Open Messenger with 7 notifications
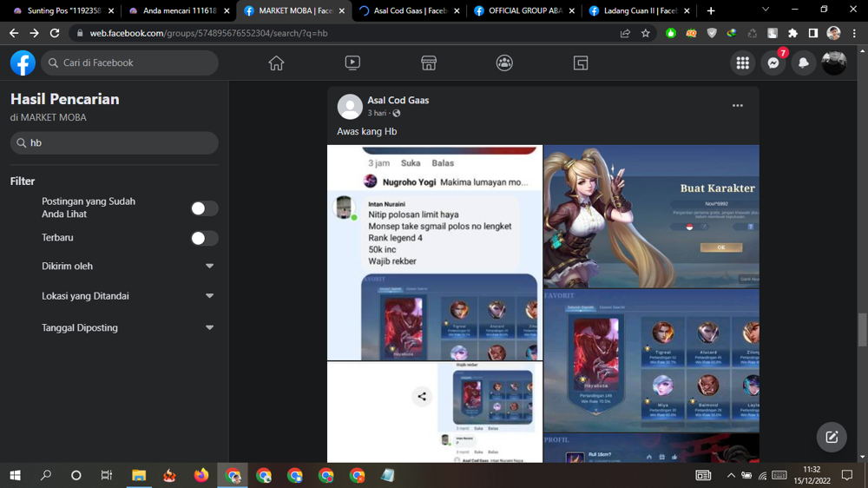Screen dimensions: 868x488 tap(773, 63)
